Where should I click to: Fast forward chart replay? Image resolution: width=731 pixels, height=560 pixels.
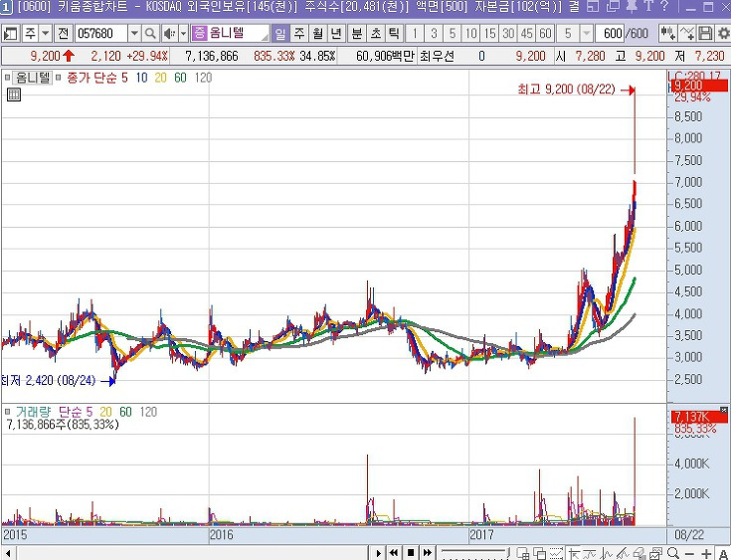point(427,553)
